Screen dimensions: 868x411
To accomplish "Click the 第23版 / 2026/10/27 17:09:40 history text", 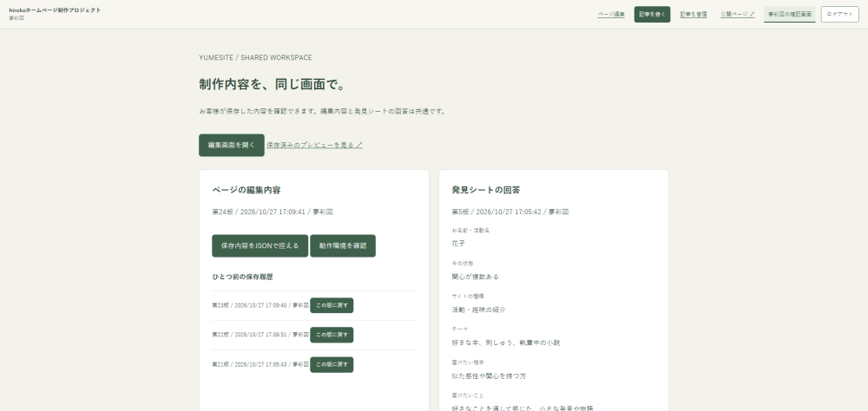I will coord(260,305).
